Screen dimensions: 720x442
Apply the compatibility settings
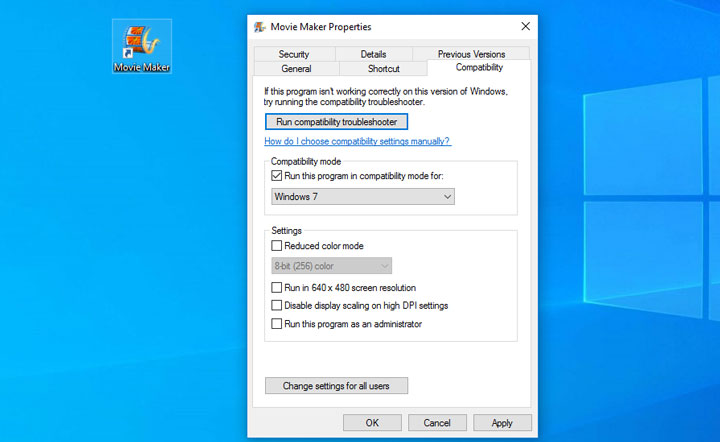(x=502, y=423)
